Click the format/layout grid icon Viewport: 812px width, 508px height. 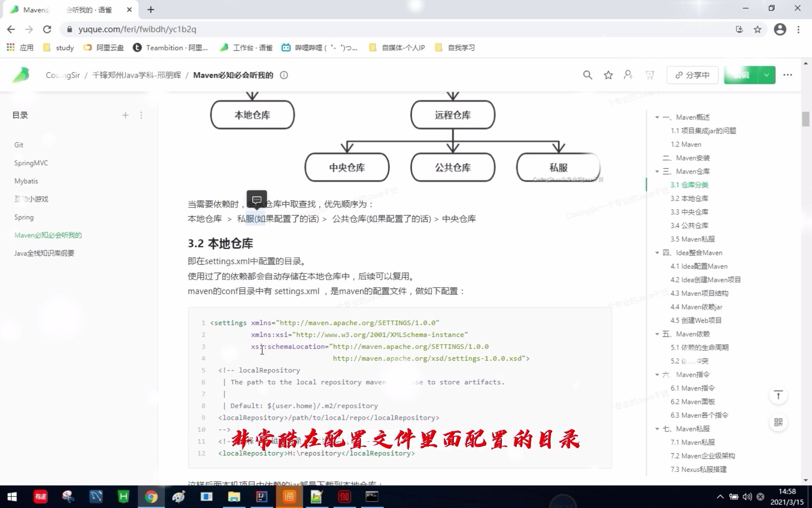point(778,421)
